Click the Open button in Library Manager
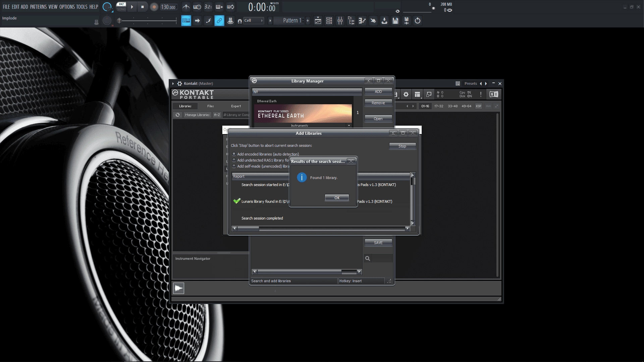 (x=378, y=119)
